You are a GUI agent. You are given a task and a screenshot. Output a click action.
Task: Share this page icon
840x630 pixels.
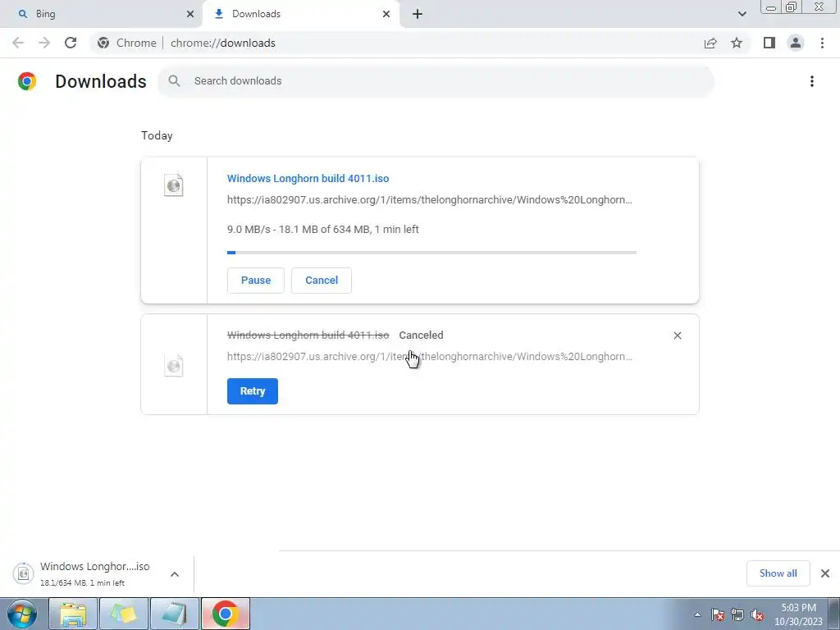(x=710, y=43)
